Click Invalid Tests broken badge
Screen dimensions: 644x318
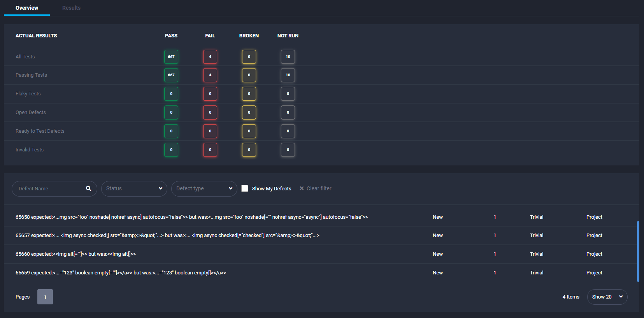[249, 150]
